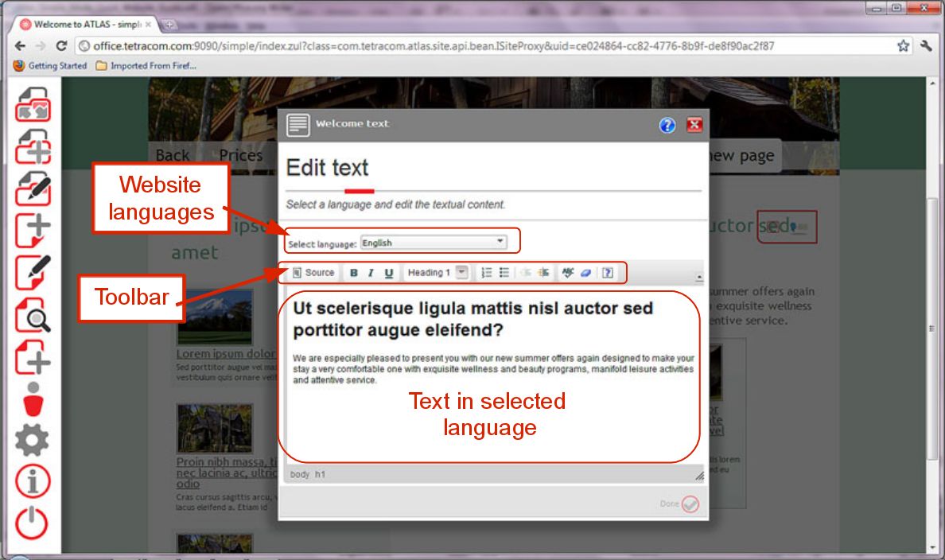
Task: Open the Select language dropdown
Action: coord(434,243)
